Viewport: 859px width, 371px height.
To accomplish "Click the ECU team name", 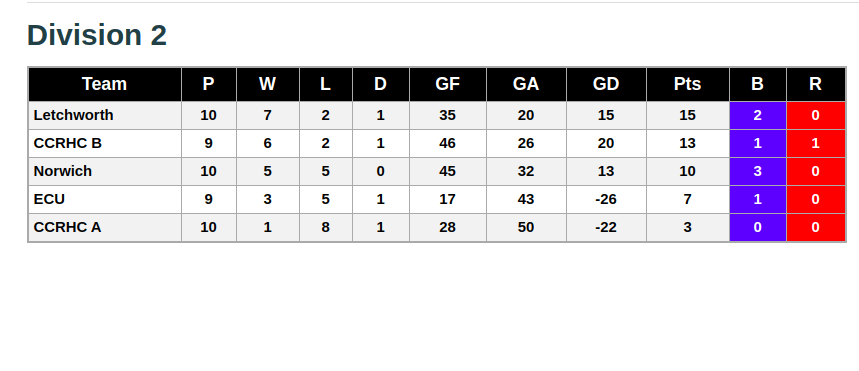I will pos(49,199).
